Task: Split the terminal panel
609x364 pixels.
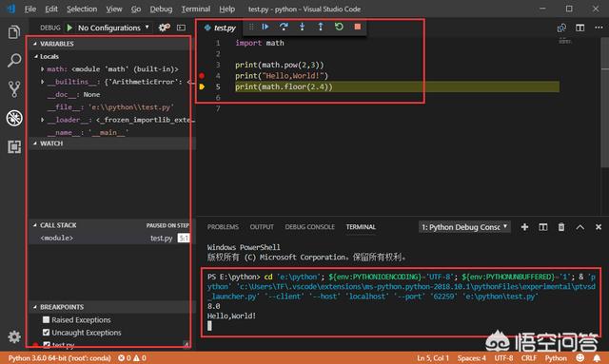Action: [x=543, y=227]
